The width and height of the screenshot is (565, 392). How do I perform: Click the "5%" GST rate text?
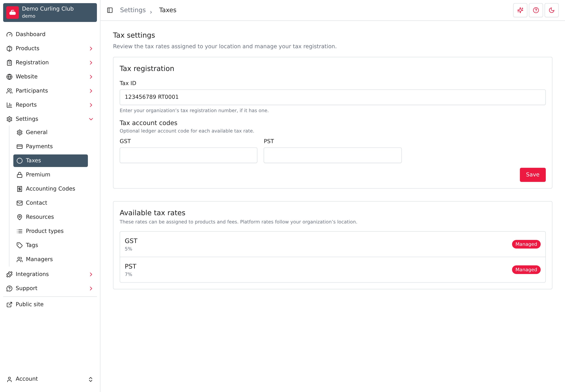(x=128, y=249)
